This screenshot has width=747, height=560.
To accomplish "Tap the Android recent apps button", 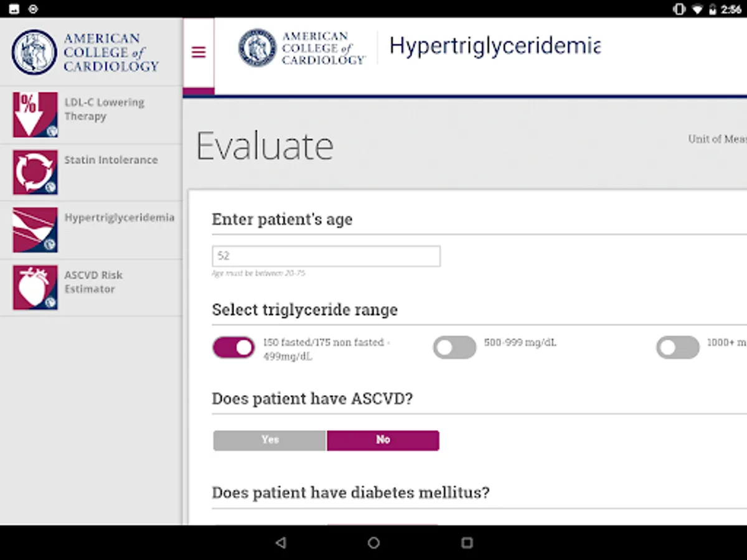I will [467, 543].
